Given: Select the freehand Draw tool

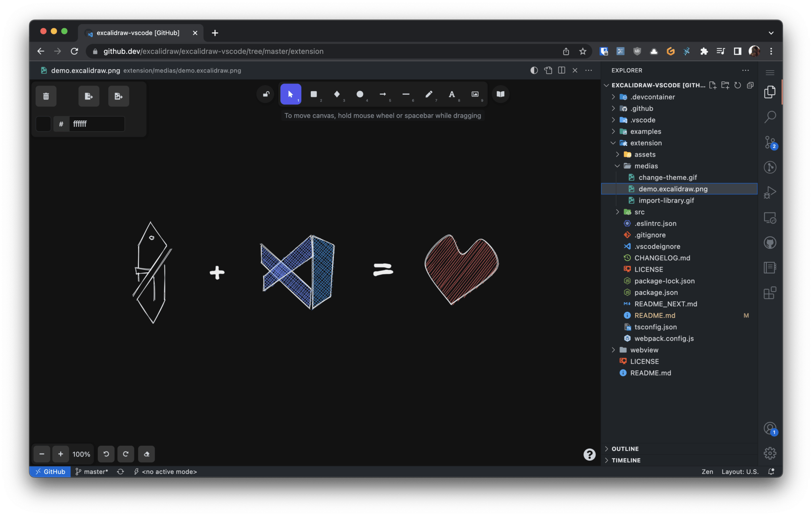Looking at the screenshot, I should [x=429, y=94].
